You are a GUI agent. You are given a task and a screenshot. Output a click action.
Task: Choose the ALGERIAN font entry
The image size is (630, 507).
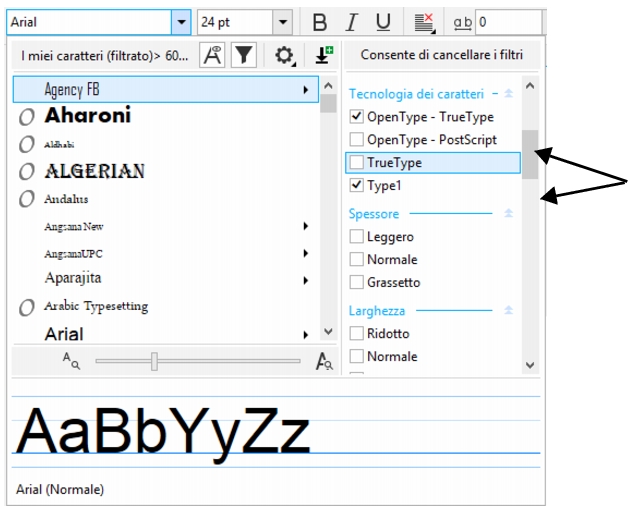(x=94, y=171)
